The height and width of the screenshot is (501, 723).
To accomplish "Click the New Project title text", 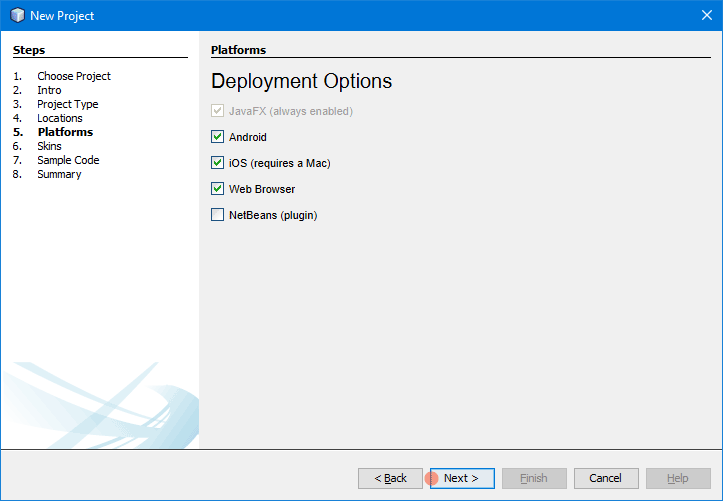I will [62, 16].
